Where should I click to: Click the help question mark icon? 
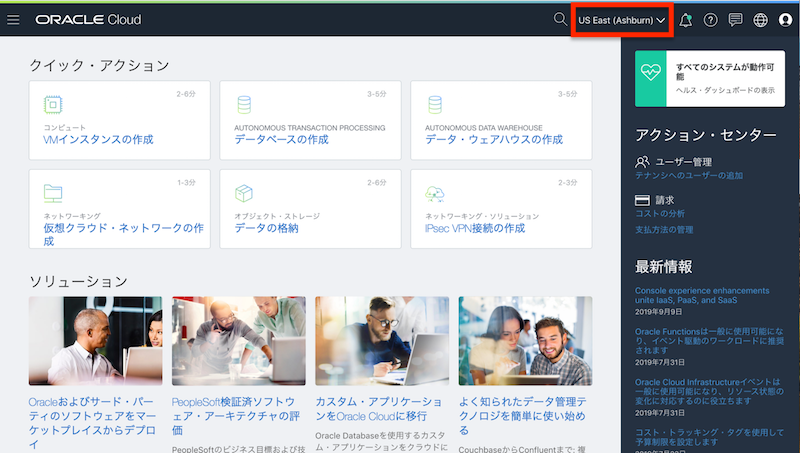[x=711, y=19]
